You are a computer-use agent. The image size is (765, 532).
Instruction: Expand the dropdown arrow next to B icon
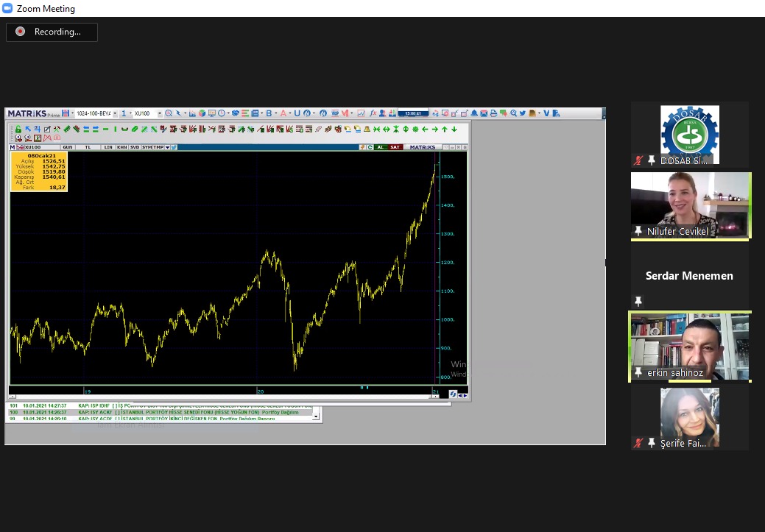(x=275, y=113)
